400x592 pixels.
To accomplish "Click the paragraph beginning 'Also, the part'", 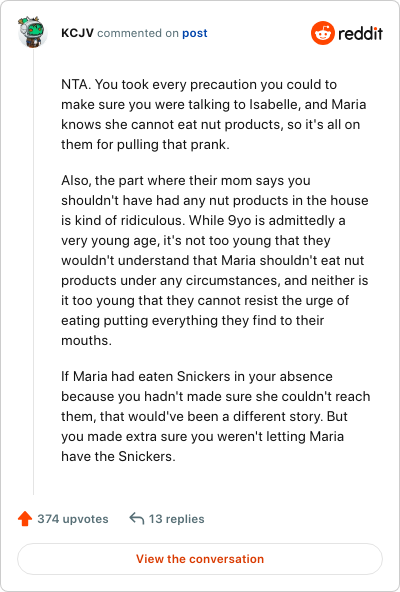I will [x=215, y=260].
